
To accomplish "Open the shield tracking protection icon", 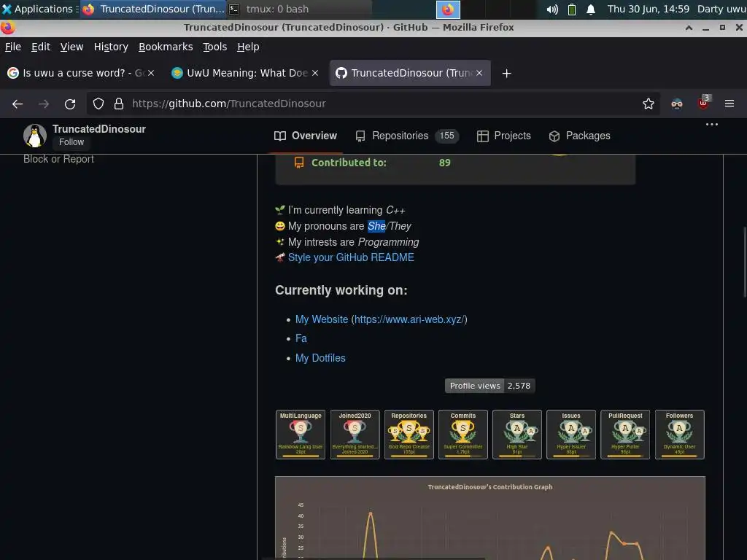I will coord(98,104).
